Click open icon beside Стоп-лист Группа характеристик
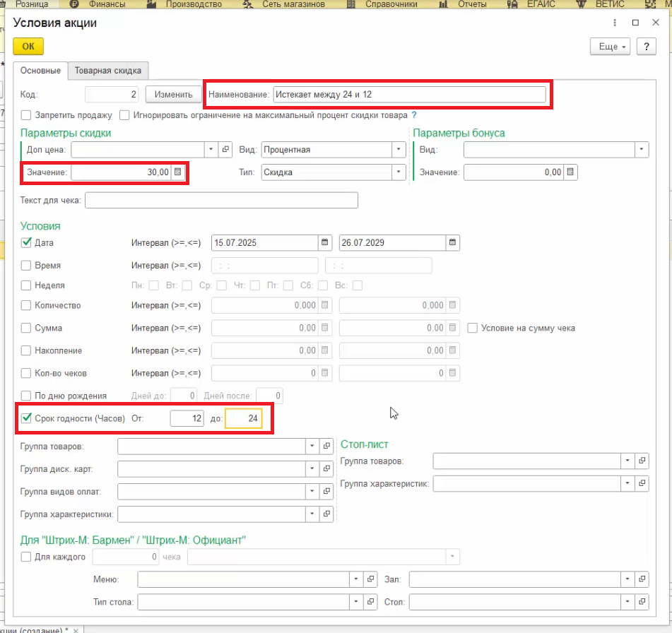The width and height of the screenshot is (672, 633). [x=642, y=484]
